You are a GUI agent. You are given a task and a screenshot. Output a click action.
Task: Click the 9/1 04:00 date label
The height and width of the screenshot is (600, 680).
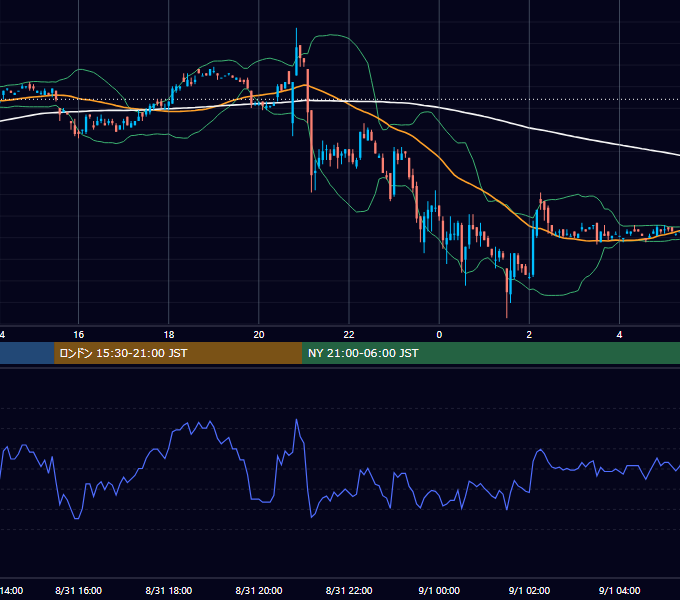(619, 590)
